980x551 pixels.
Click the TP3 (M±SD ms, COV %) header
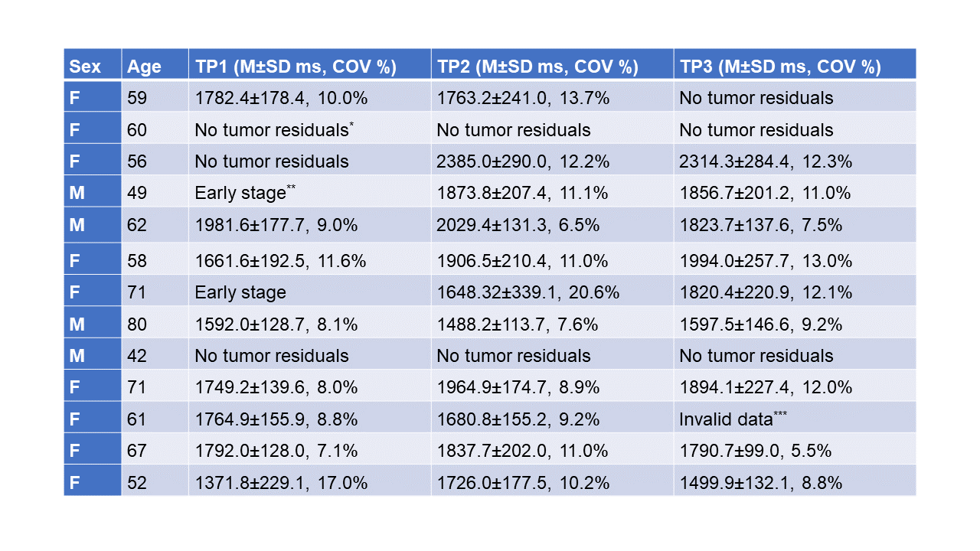coord(780,67)
